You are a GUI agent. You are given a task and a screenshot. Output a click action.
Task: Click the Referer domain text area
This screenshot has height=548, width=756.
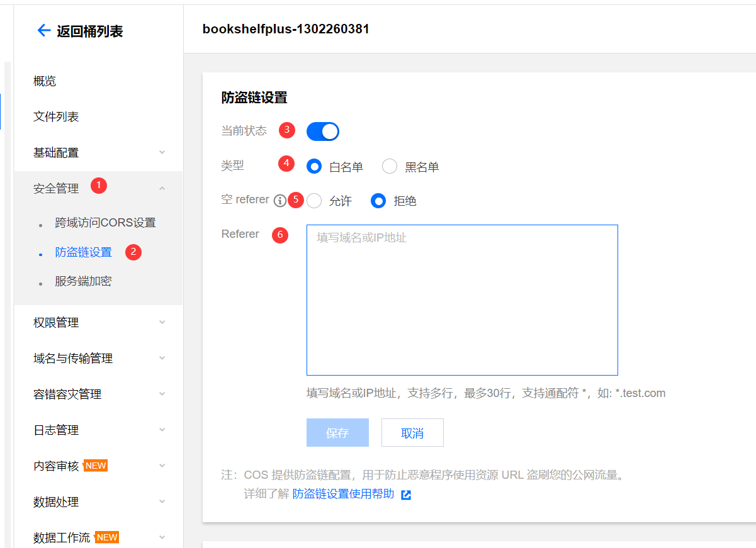pos(462,299)
